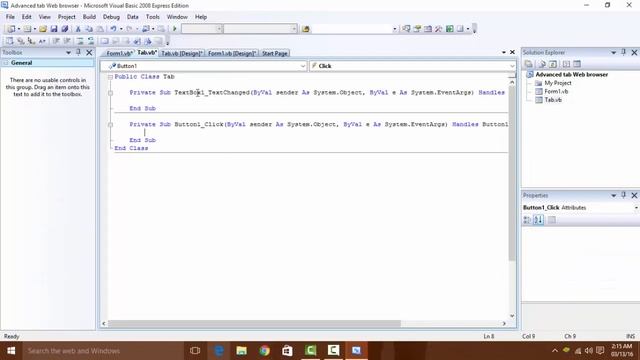This screenshot has height=360, width=640.
Task: Open the Project menu
Action: (67, 17)
